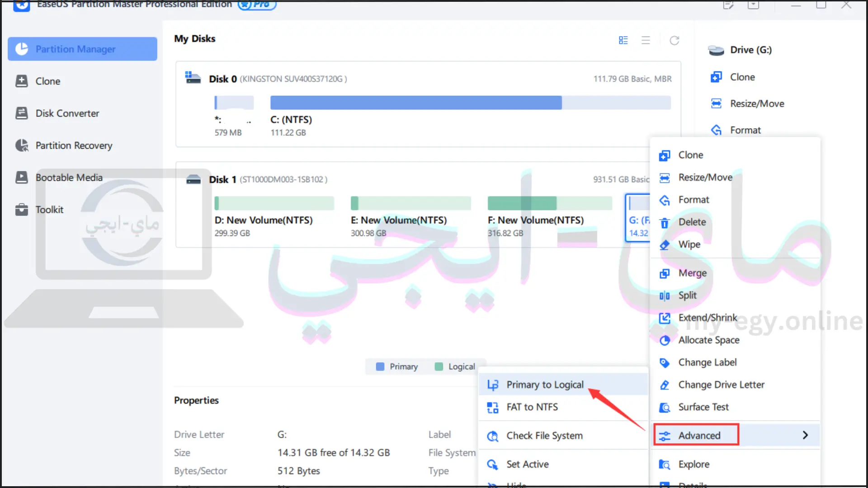The image size is (868, 488).
Task: Click the Extend/Shrink icon in context menu
Action: tap(665, 318)
